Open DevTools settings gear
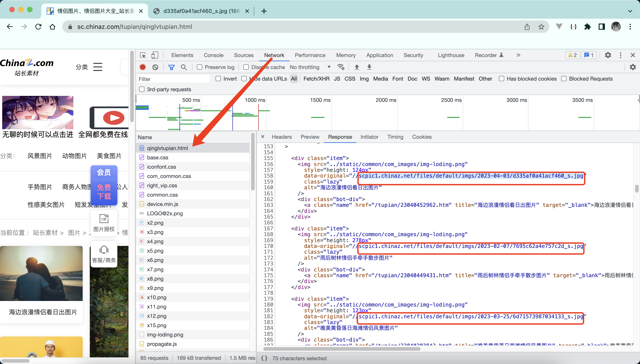 (x=608, y=55)
